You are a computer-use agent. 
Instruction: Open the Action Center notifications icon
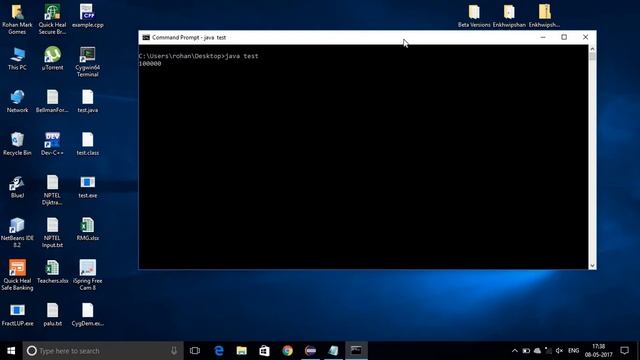click(x=624, y=351)
